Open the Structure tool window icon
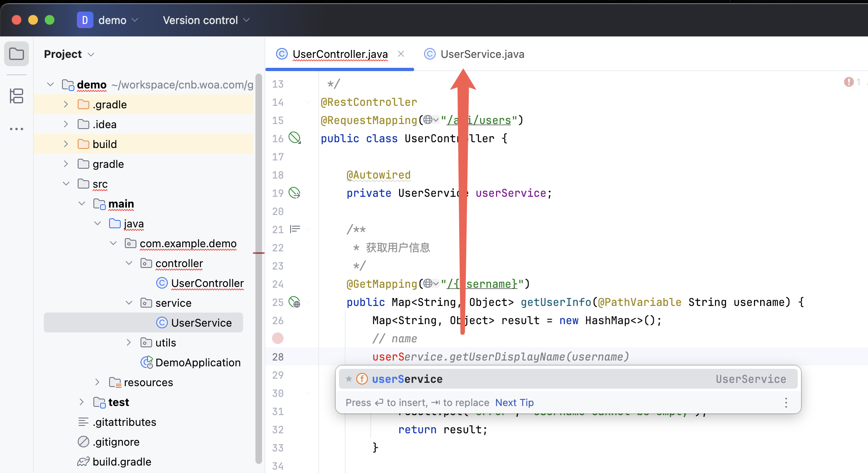 tap(17, 96)
